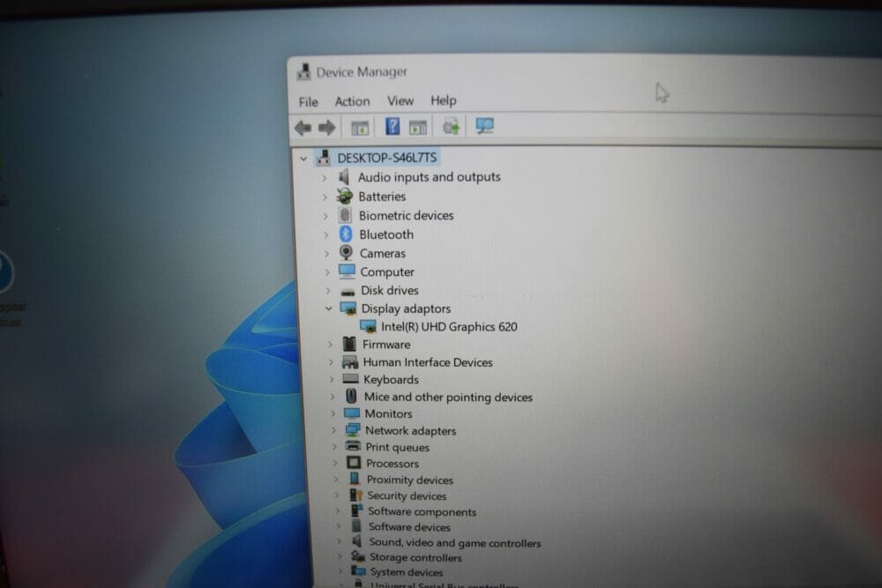Select DESKTOP-S46L7TS computer name text
The image size is (882, 588).
click(x=387, y=158)
